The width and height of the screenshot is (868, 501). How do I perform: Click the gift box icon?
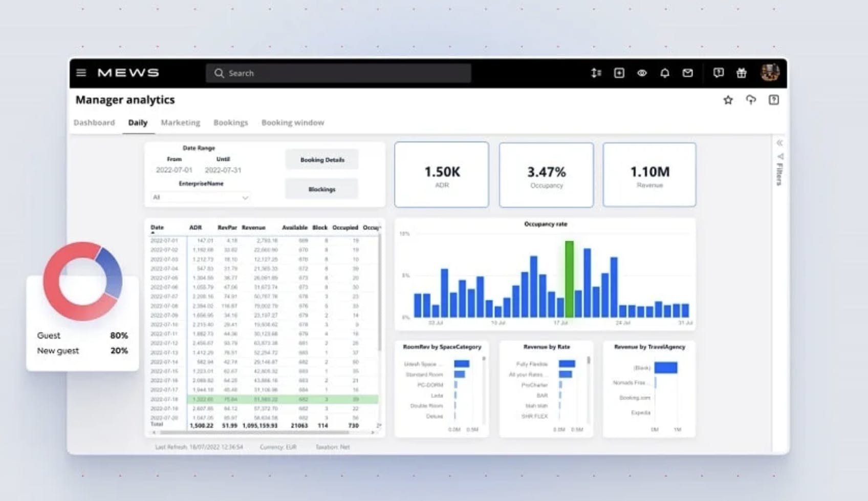click(741, 73)
